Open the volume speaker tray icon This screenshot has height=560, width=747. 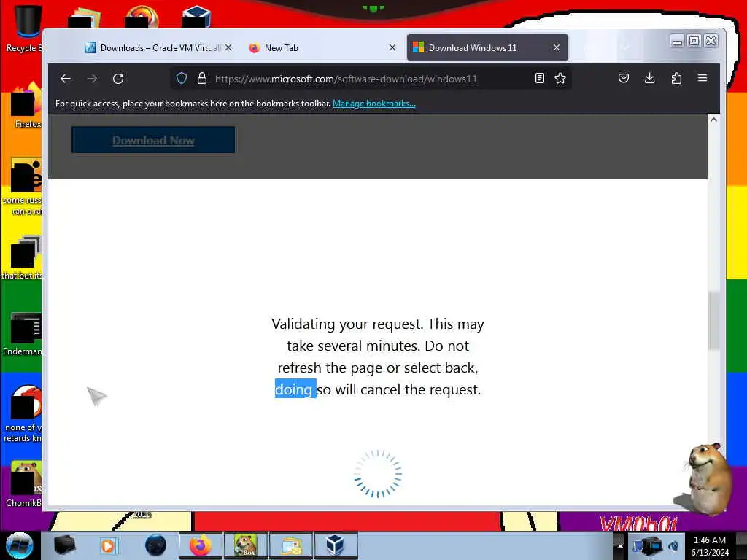tap(673, 545)
